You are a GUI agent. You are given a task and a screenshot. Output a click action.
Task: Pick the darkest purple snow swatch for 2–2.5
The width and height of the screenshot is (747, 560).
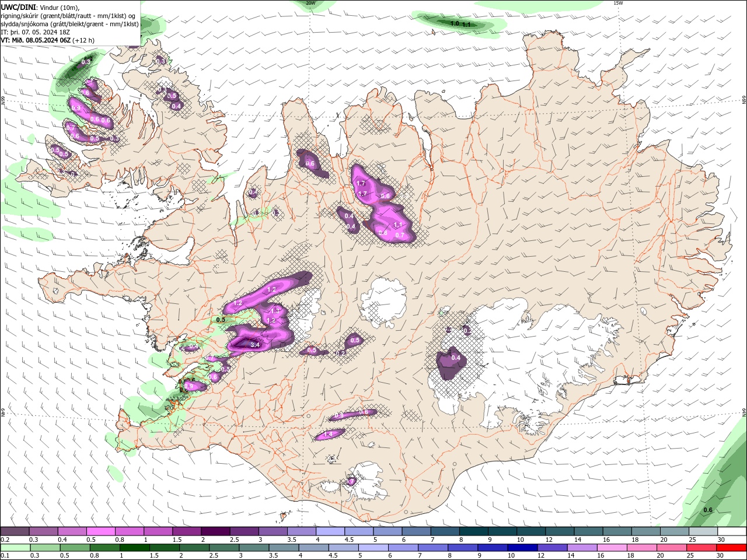click(x=215, y=531)
